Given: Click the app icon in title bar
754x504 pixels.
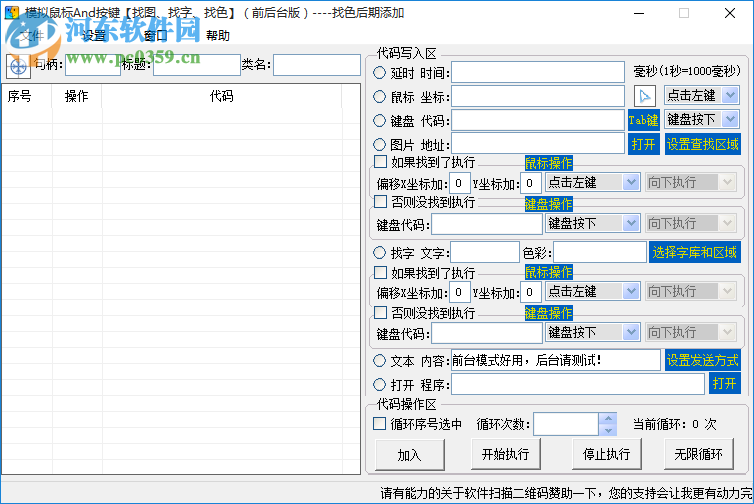Looking at the screenshot, I should point(12,13).
